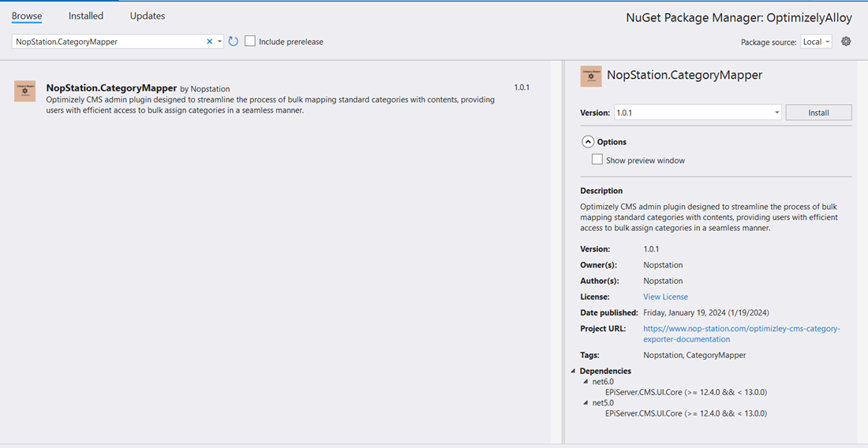
Task: Check the Show preview window option
Action: (597, 160)
